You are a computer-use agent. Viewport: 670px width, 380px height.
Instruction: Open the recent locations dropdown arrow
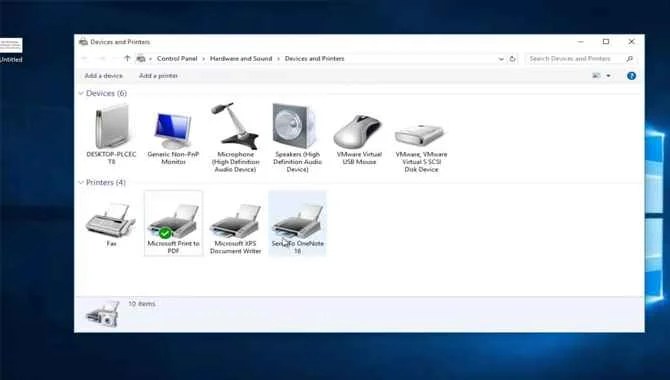click(x=115, y=59)
